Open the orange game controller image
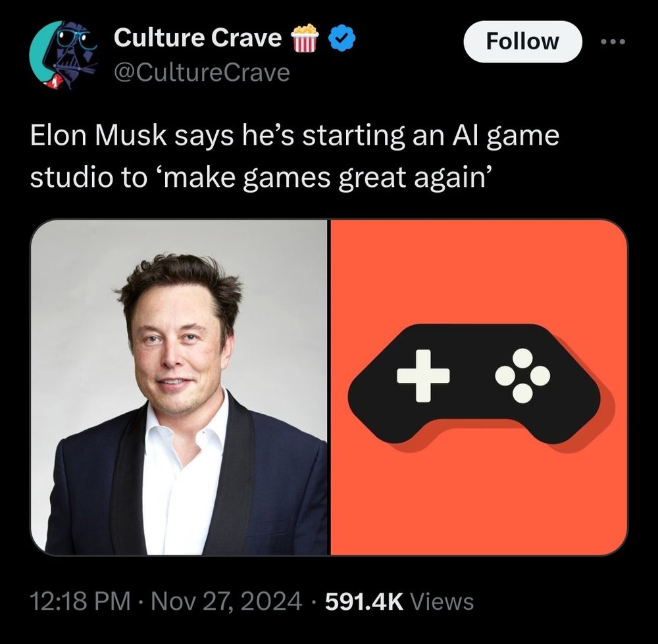 pyautogui.click(x=479, y=387)
